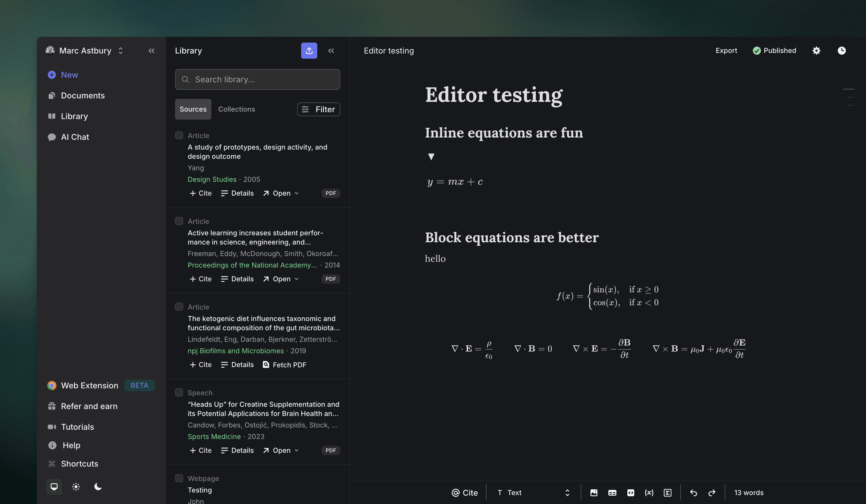Click the 'hello' paragraph text
The height and width of the screenshot is (504, 866).
[x=435, y=259]
